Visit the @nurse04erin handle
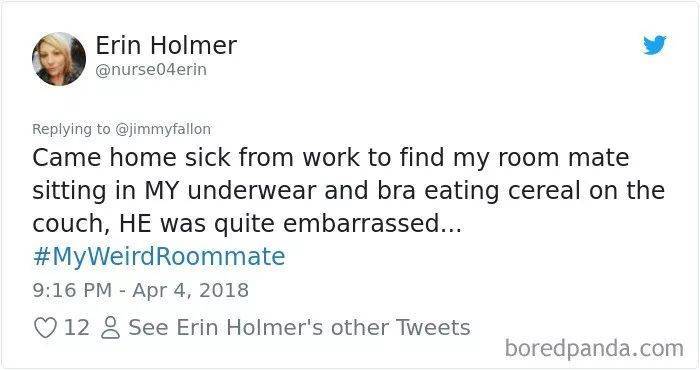The image size is (700, 370). 151,70
